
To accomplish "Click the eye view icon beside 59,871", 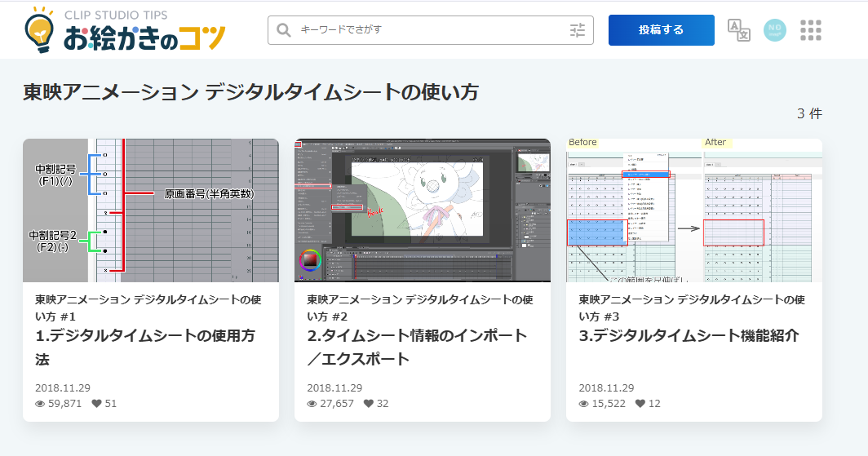I will [x=40, y=404].
